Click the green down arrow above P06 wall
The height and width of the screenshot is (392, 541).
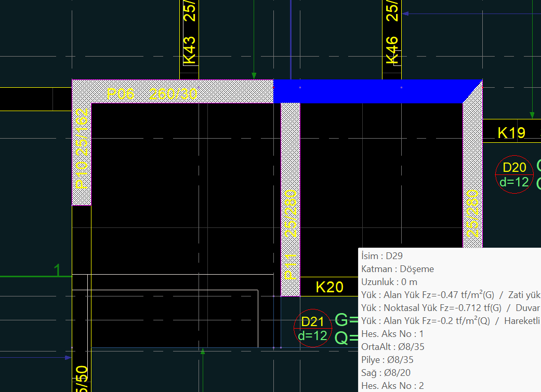pos(254,75)
